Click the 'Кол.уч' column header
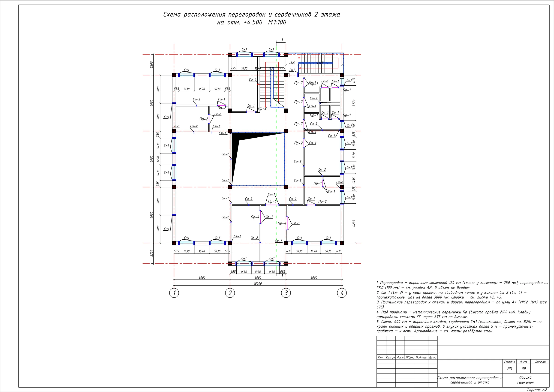Image resolution: width=554 pixels, height=392 pixels. coord(391,357)
